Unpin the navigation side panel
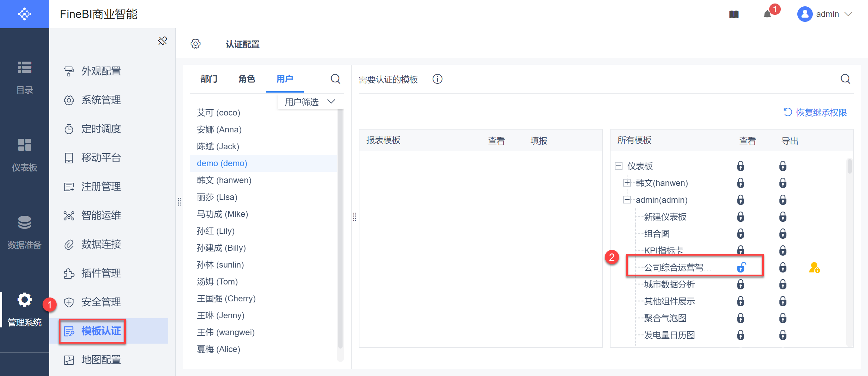This screenshot has width=868, height=376. pos(162,41)
